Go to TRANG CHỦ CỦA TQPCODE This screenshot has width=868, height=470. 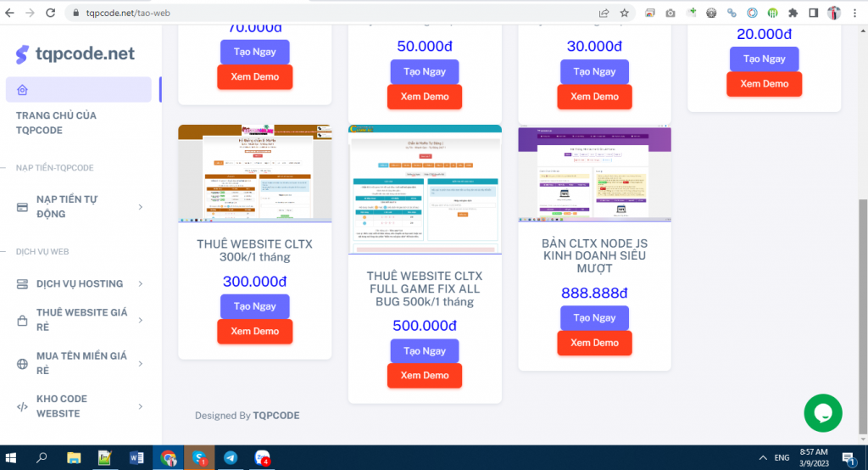click(56, 122)
